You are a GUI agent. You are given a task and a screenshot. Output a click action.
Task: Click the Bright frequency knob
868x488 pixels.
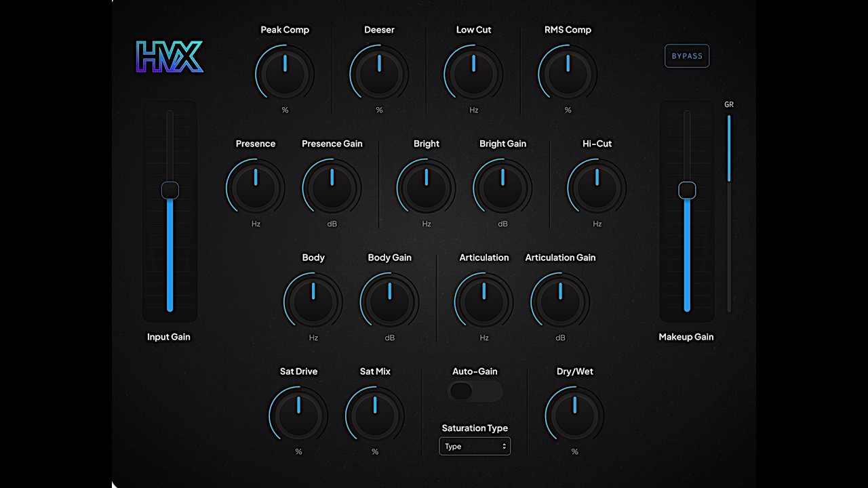pos(426,188)
